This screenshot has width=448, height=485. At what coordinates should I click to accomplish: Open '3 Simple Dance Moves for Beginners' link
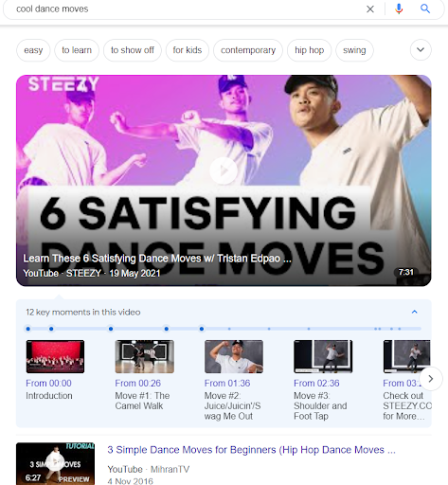coord(251,450)
